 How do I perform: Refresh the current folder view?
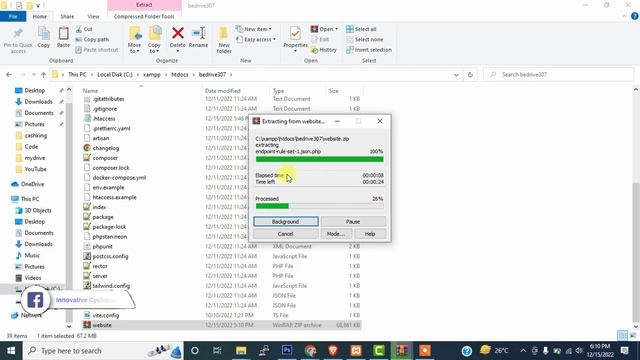pyautogui.click(x=470, y=75)
